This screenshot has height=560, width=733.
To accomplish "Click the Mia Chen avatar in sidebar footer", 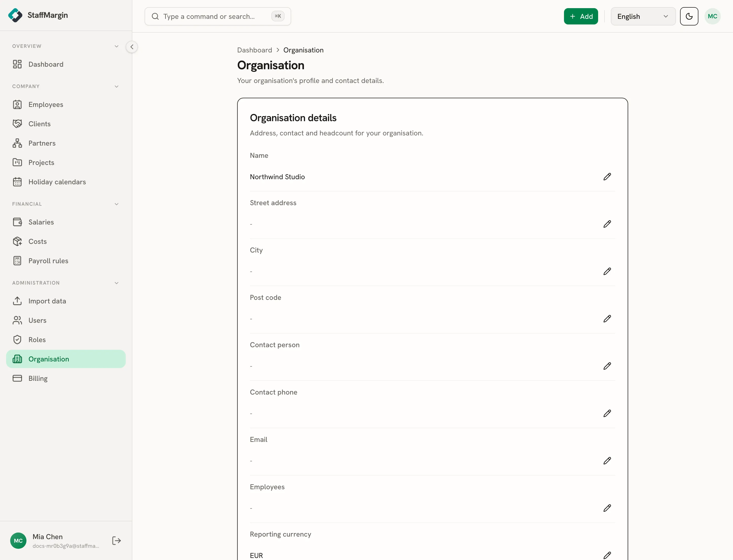I will (18, 541).
